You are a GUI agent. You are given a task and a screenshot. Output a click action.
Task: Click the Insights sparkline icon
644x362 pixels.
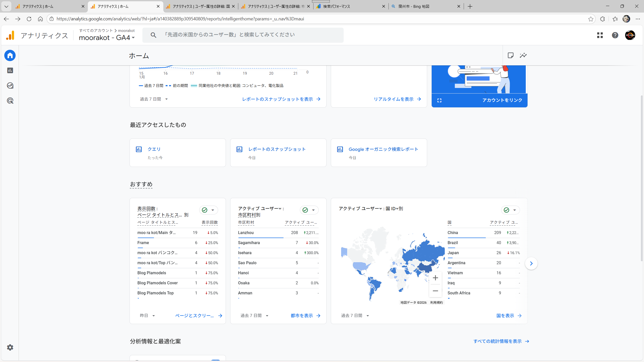pos(523,55)
